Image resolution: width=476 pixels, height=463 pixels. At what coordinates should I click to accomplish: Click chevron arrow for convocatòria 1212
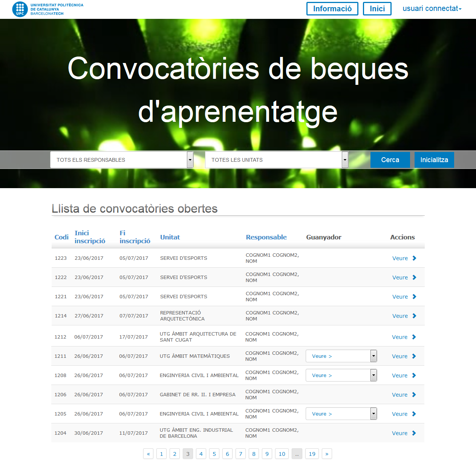point(414,337)
